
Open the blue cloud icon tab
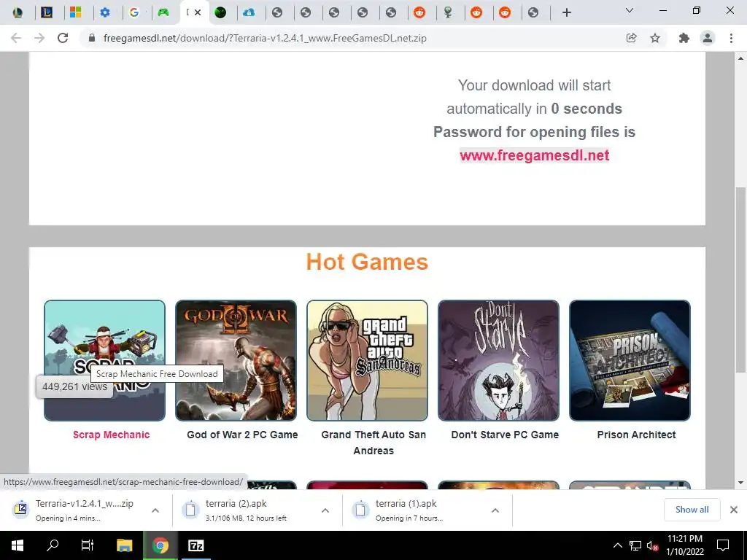(249, 12)
